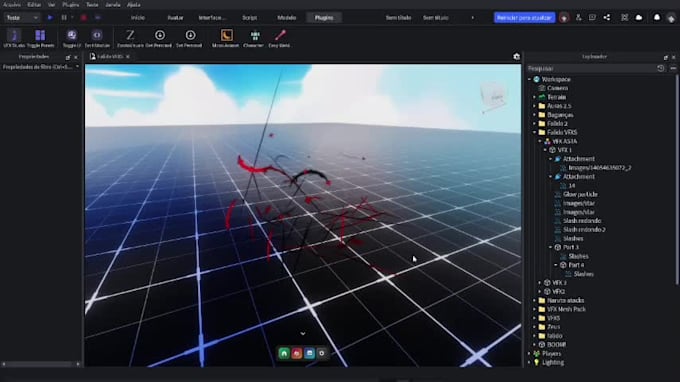This screenshot has height=382, width=680.
Task: Open the Editar menu
Action: coord(34,5)
